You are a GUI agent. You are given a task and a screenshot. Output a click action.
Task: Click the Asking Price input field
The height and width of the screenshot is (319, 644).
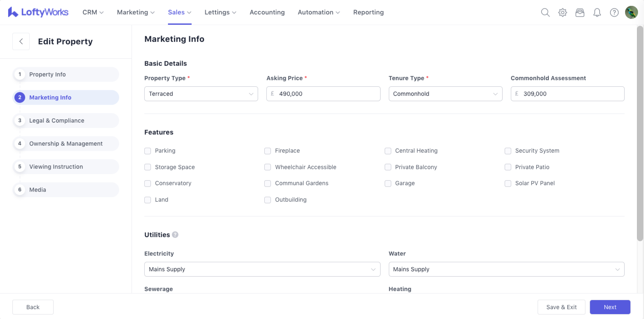[328, 94]
